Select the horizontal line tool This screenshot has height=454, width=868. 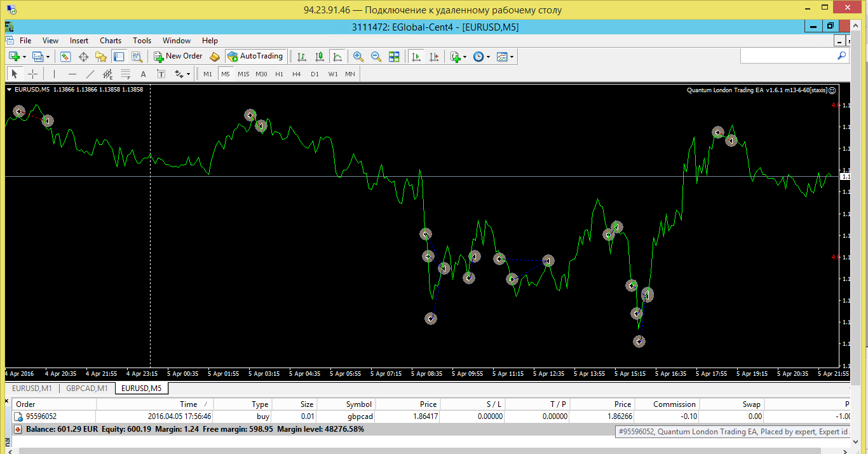coord(72,74)
